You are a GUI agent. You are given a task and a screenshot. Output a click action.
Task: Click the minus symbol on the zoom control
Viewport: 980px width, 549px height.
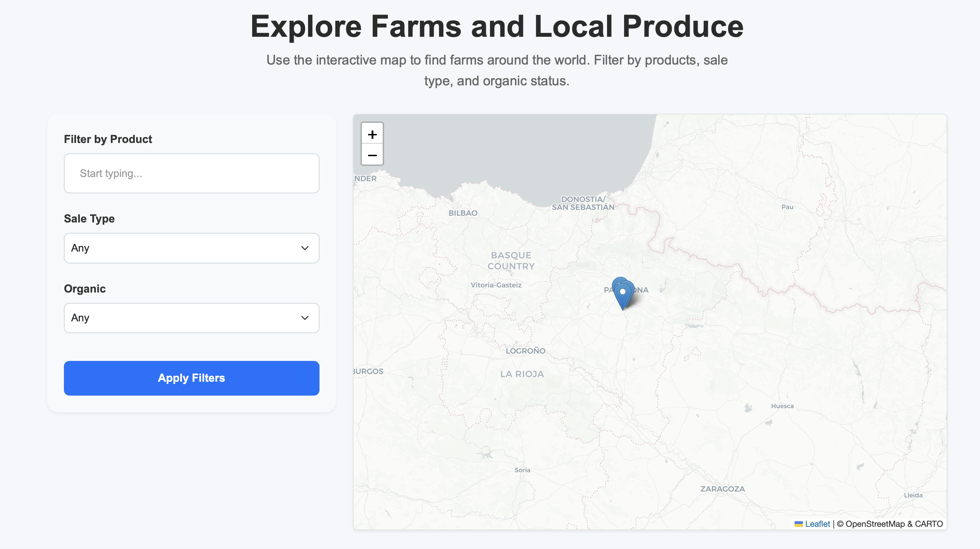[372, 155]
